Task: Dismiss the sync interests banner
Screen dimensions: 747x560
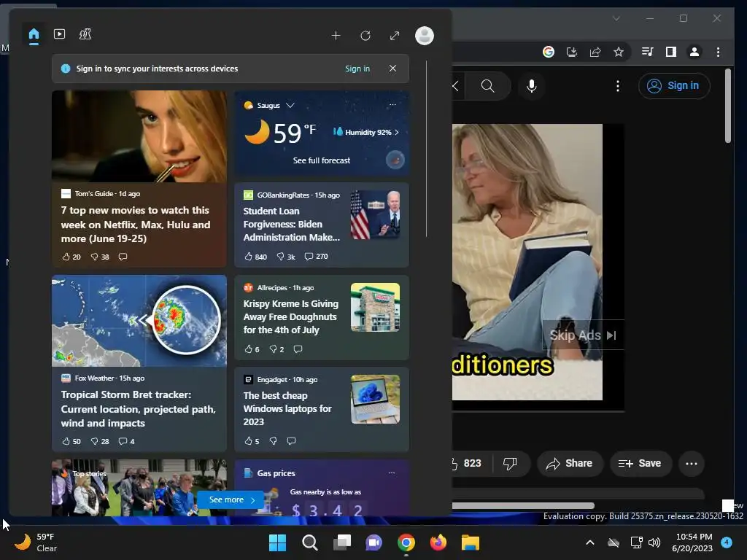Action: 392,69
